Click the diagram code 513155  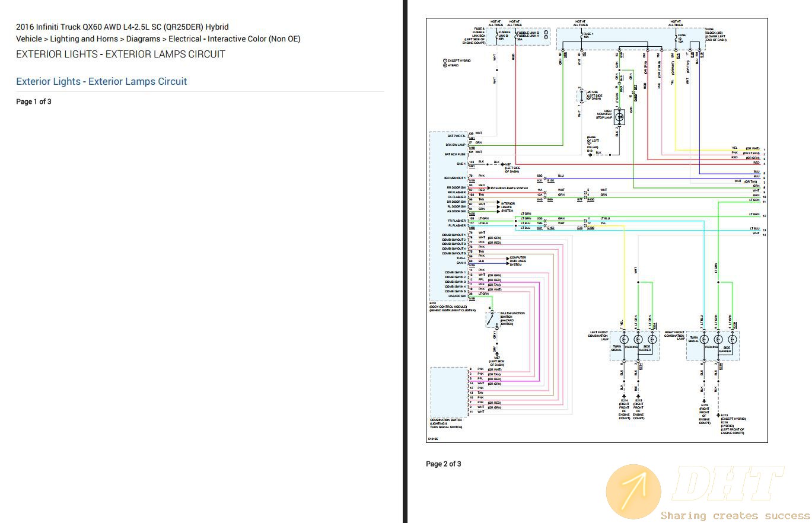click(433, 439)
